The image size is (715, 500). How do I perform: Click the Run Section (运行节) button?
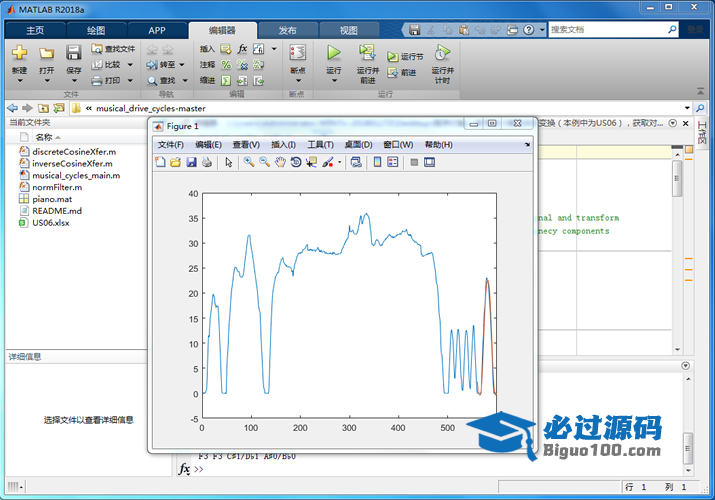[405, 57]
